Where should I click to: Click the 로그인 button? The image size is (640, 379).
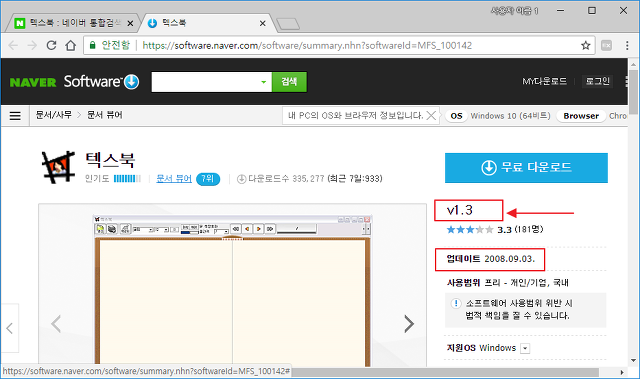point(597,81)
